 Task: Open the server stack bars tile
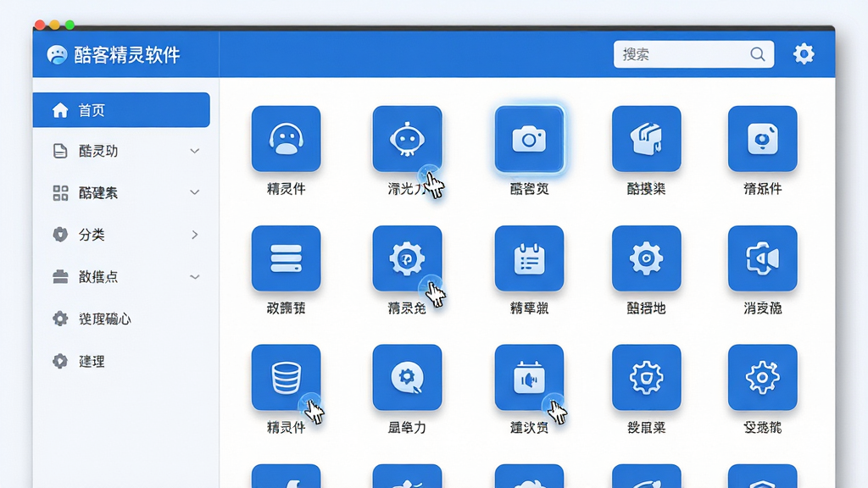coord(286,258)
